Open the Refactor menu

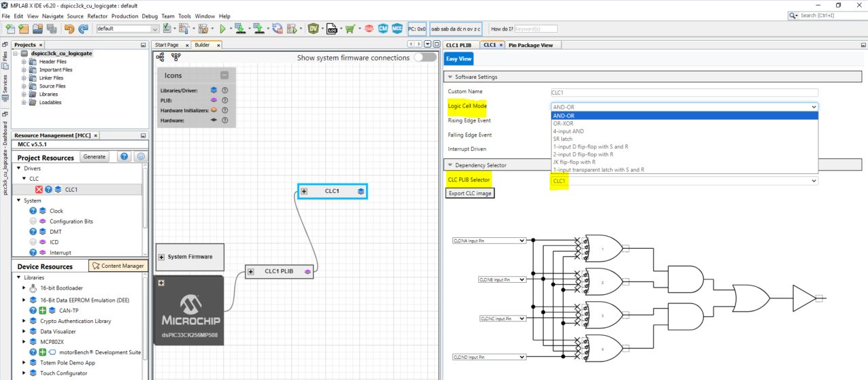click(x=98, y=16)
